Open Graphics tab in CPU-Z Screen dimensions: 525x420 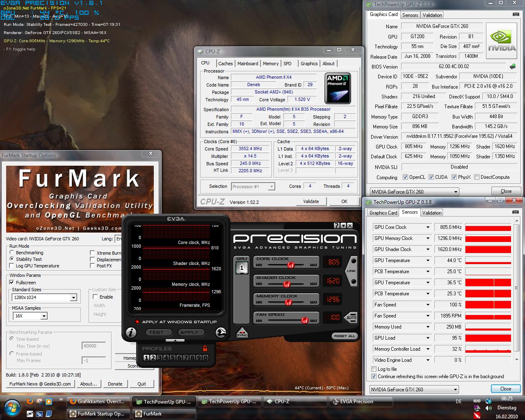(x=309, y=64)
